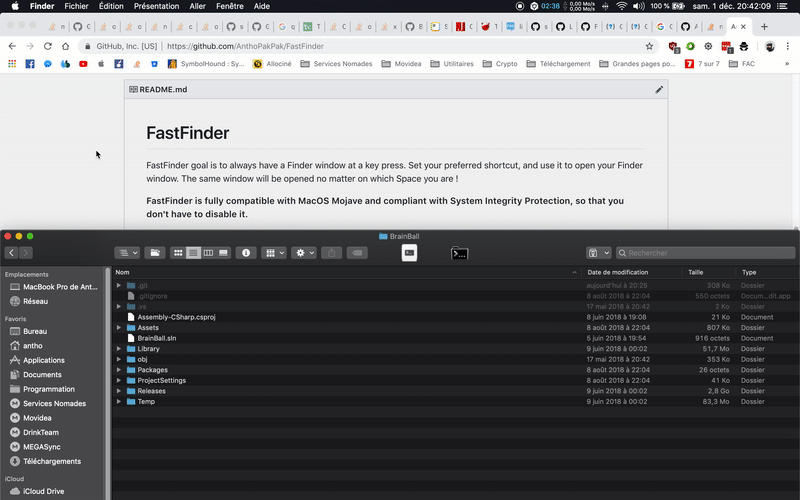The height and width of the screenshot is (500, 800).
Task: Go back in Chrome history
Action: coord(12,46)
